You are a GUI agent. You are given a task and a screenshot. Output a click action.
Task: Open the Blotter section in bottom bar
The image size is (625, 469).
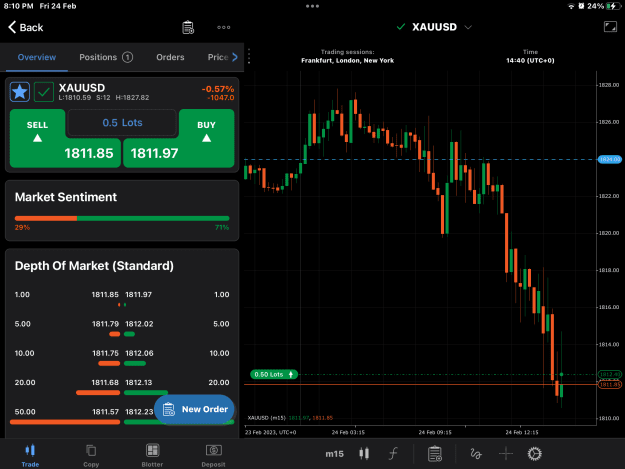(152, 455)
